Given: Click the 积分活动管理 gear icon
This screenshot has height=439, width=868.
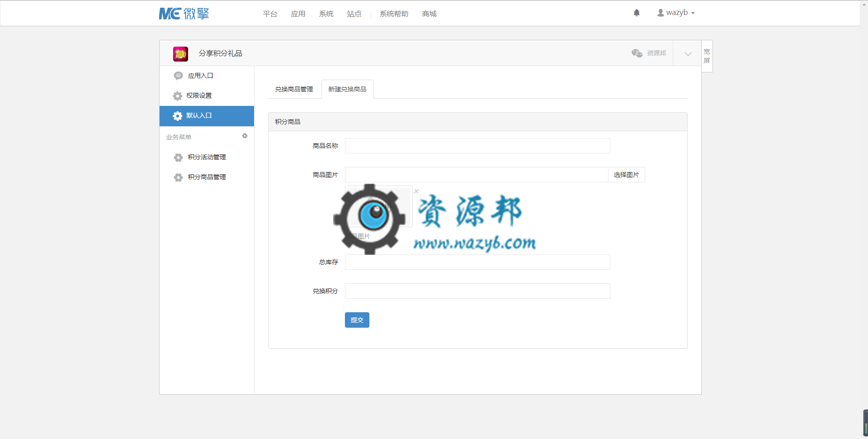Looking at the screenshot, I should tap(178, 157).
